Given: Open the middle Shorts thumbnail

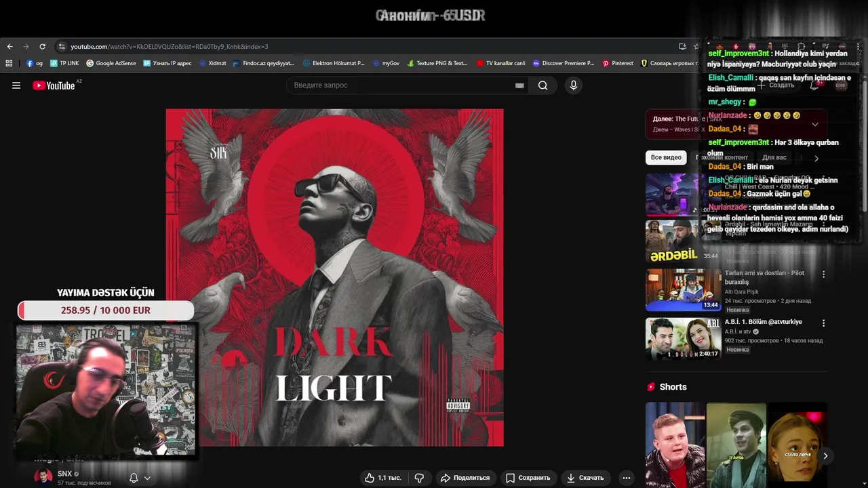Looking at the screenshot, I should (x=736, y=445).
